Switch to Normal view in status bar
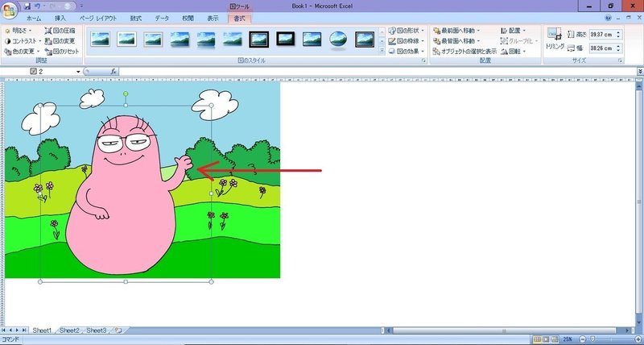Viewport: 644px width, 345px height. [x=538, y=339]
